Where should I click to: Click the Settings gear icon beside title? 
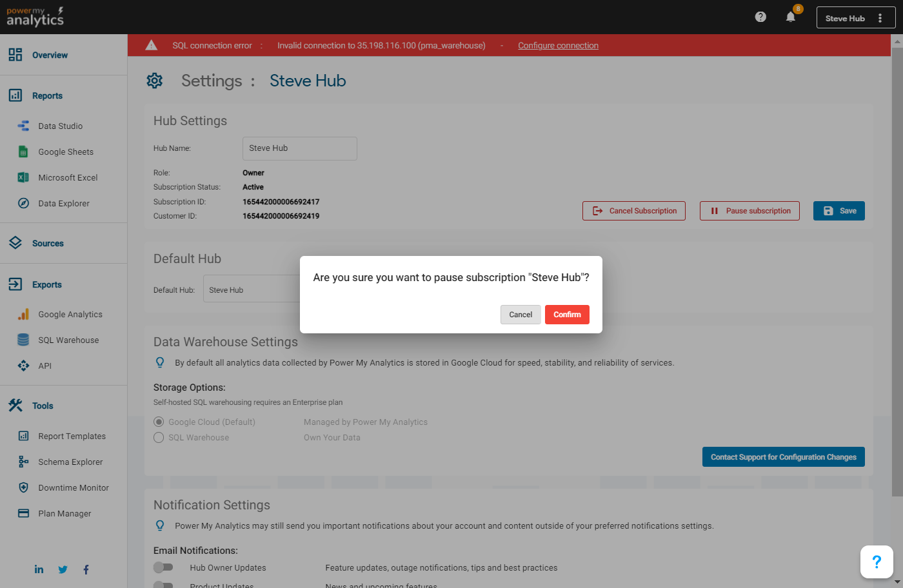click(x=155, y=81)
